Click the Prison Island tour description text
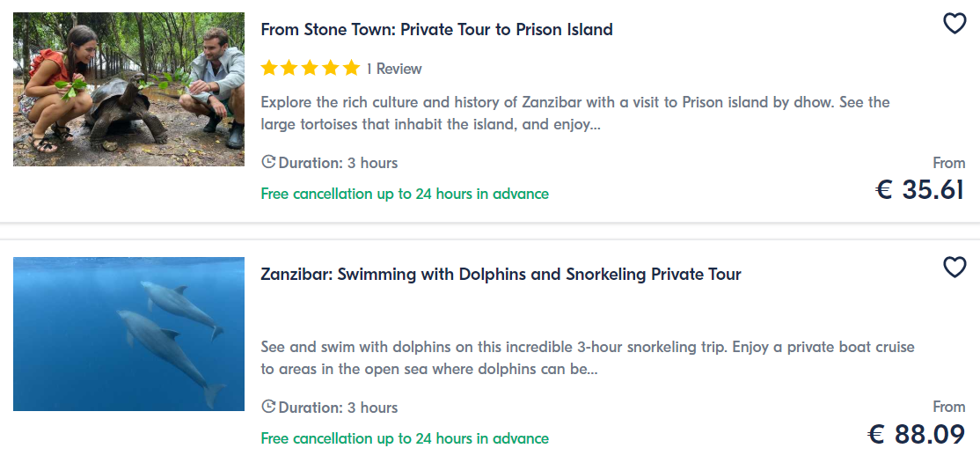This screenshot has height=463, width=980. (575, 114)
